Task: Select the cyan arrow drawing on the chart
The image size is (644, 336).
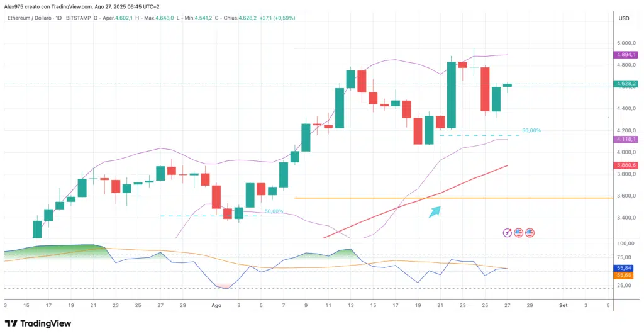Action: pyautogui.click(x=435, y=212)
